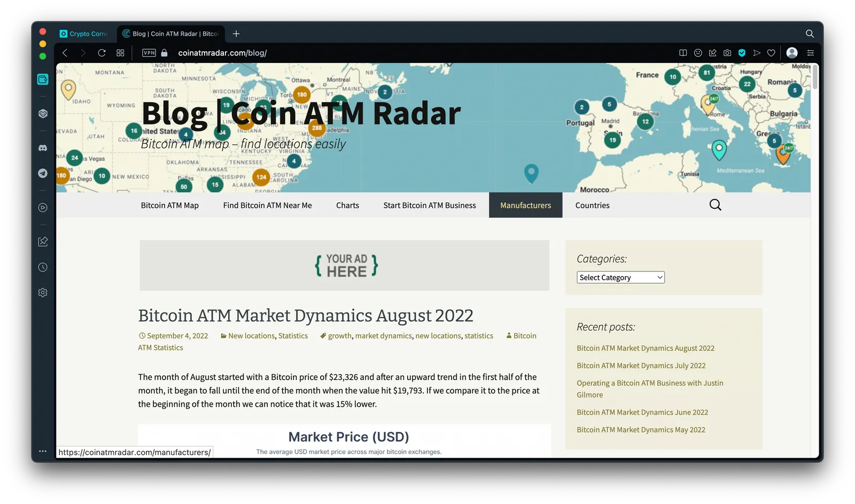Screen dimensions: 855x504
Task: Open recent post Market Dynamics August 2022
Action: point(646,348)
